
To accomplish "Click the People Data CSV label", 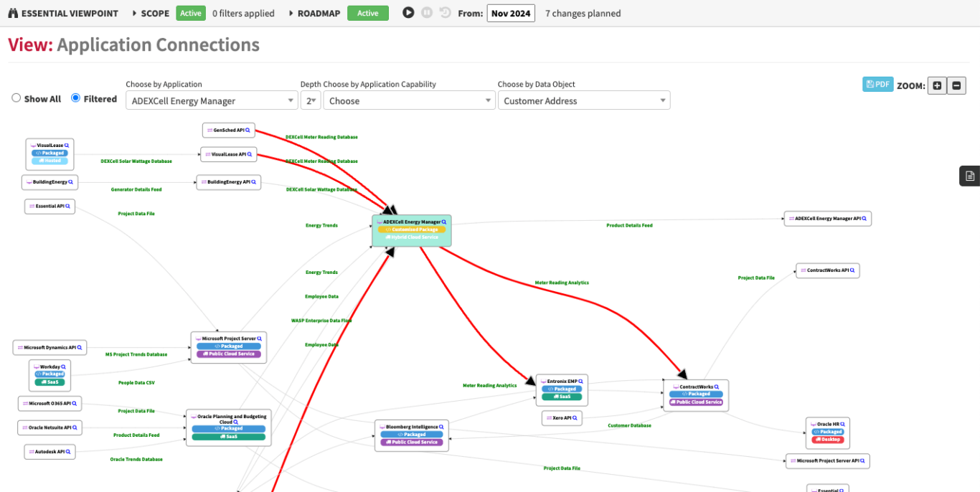I will (x=136, y=383).
